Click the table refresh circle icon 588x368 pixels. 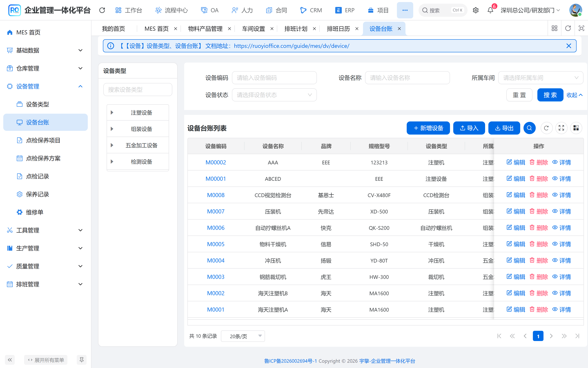(546, 128)
